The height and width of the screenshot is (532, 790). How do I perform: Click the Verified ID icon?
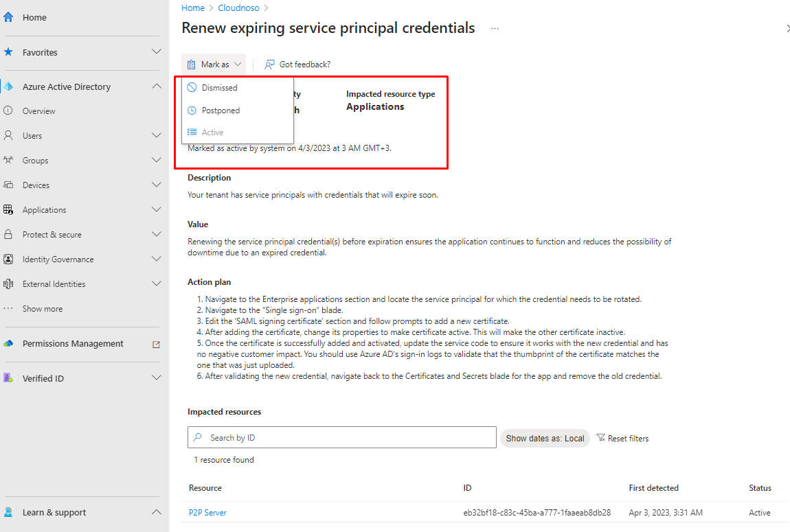pyautogui.click(x=8, y=378)
